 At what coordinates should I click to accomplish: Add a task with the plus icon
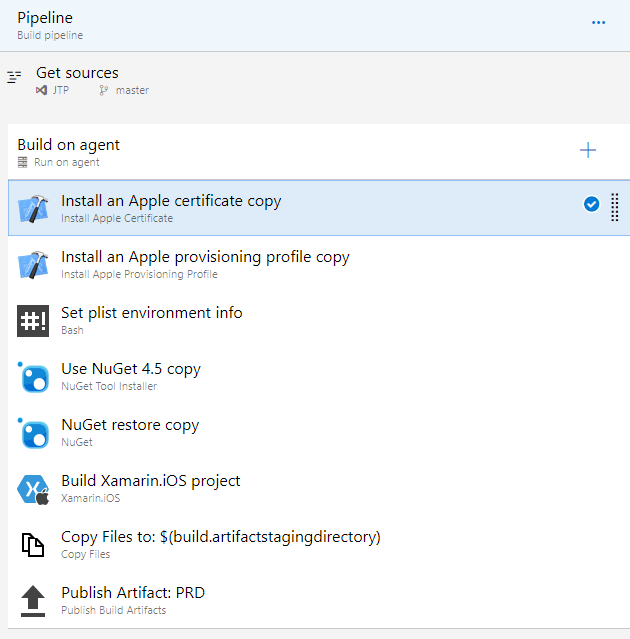tap(588, 150)
